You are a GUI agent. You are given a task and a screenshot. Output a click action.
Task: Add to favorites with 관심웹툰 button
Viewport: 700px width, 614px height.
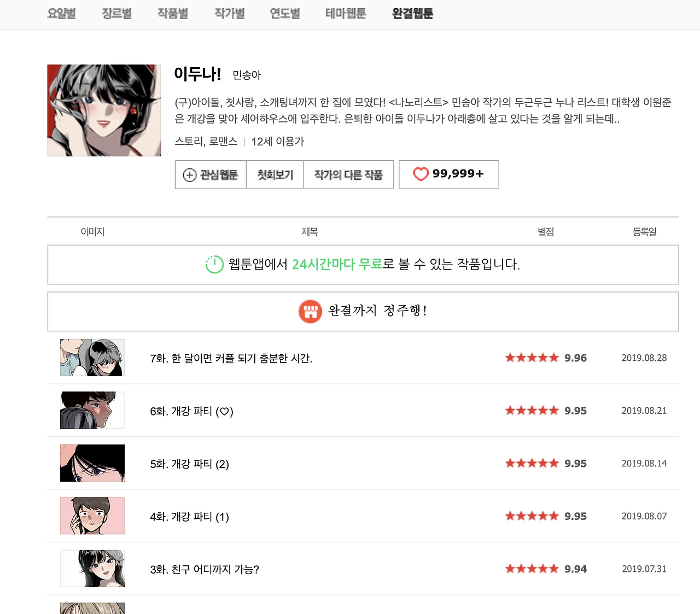coord(211,175)
